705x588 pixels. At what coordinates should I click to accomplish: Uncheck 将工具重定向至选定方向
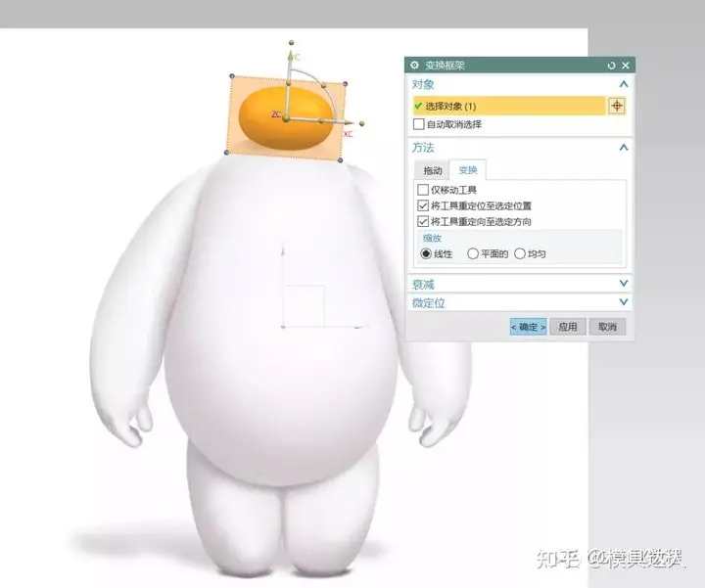click(x=423, y=221)
